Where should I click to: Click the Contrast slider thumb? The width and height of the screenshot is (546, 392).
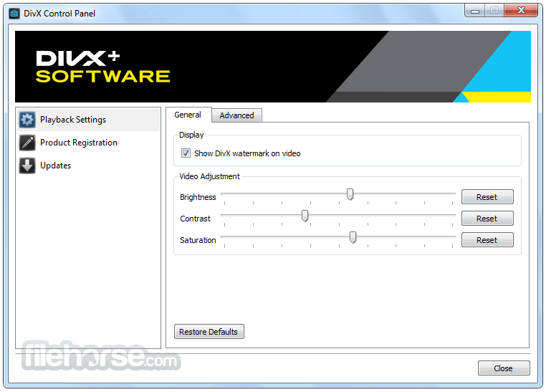[x=305, y=216]
